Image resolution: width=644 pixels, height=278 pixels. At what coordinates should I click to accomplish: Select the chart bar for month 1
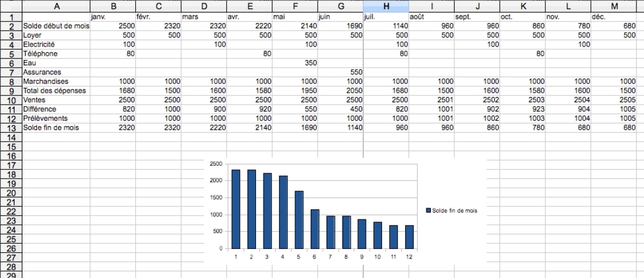coord(236,209)
